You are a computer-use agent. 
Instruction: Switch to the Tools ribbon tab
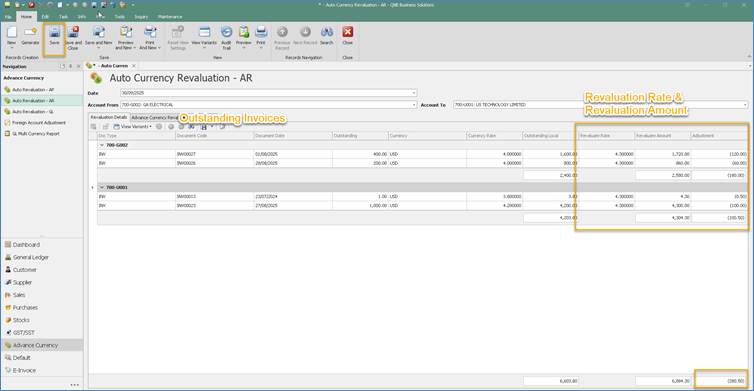(120, 17)
